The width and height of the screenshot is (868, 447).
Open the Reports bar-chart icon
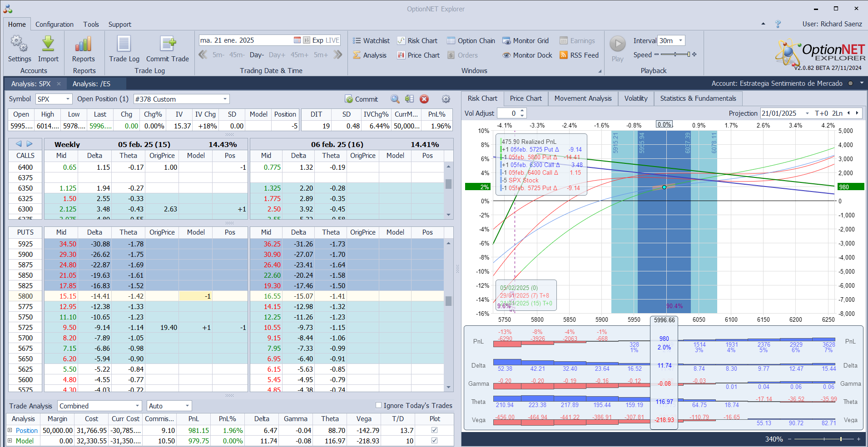pos(84,44)
